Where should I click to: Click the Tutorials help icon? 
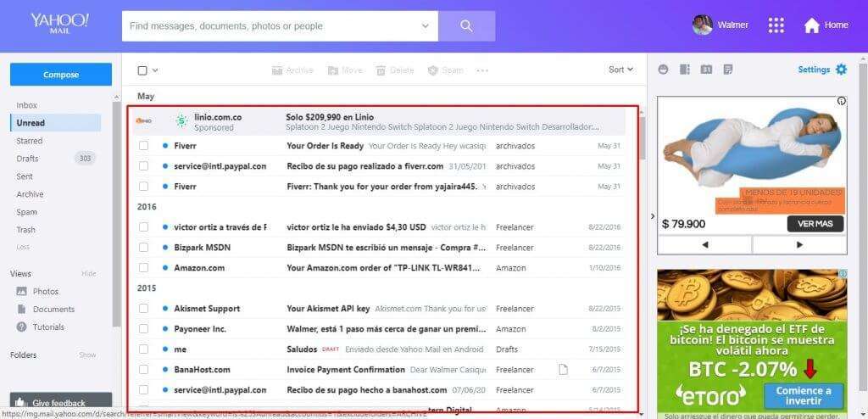(x=21, y=327)
